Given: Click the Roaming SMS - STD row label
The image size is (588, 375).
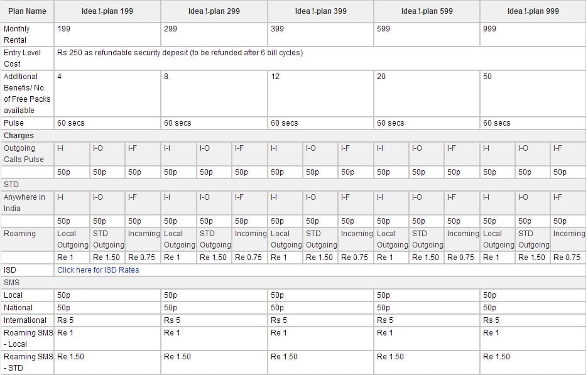Looking at the screenshot, I should click(28, 362).
